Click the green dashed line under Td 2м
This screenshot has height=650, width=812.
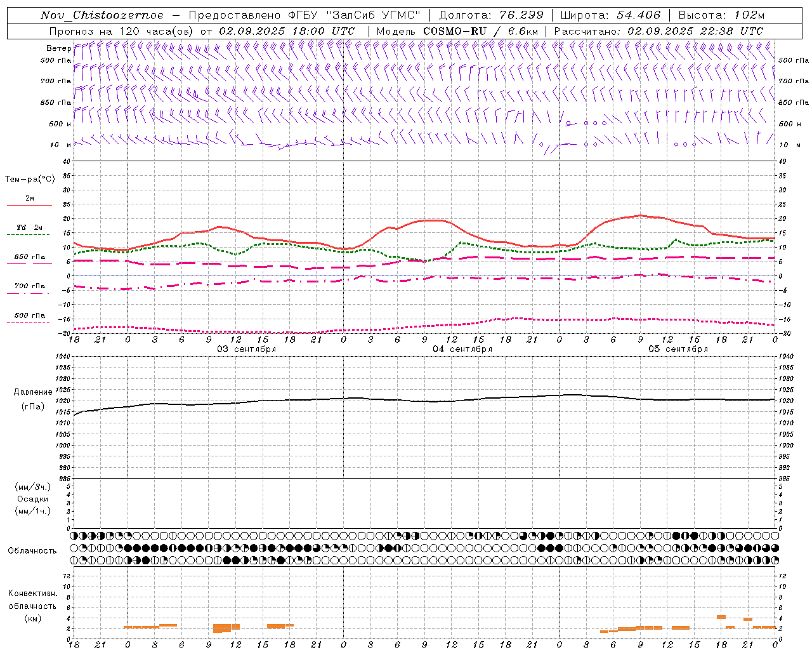point(28,235)
